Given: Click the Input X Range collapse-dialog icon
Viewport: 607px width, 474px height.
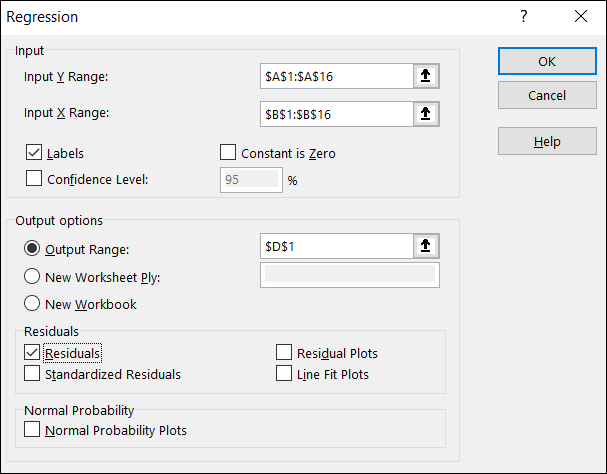Looking at the screenshot, I should 426,114.
